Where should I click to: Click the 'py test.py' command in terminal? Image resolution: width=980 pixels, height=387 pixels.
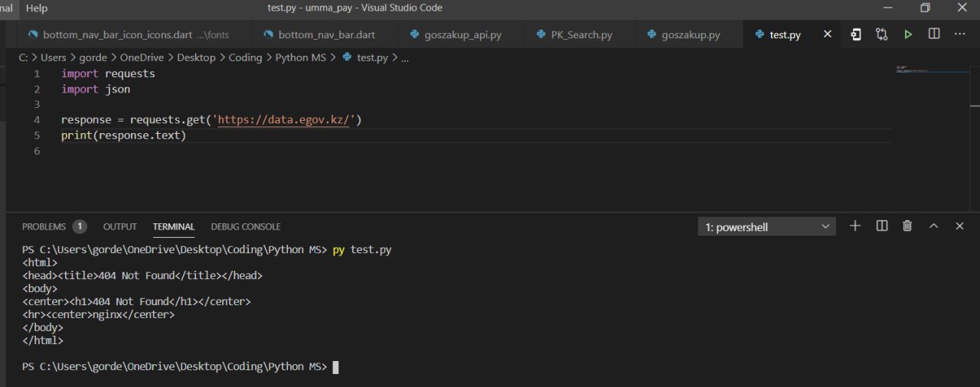[362, 250]
